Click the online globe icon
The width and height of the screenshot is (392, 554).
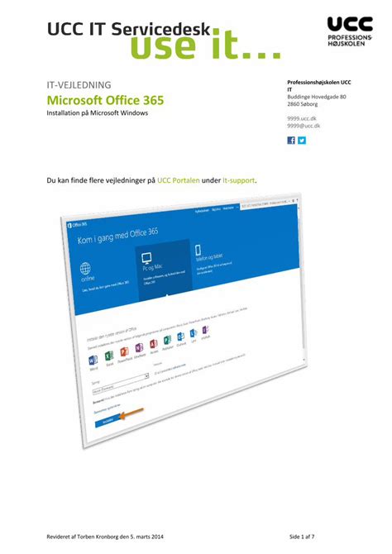coord(85,269)
